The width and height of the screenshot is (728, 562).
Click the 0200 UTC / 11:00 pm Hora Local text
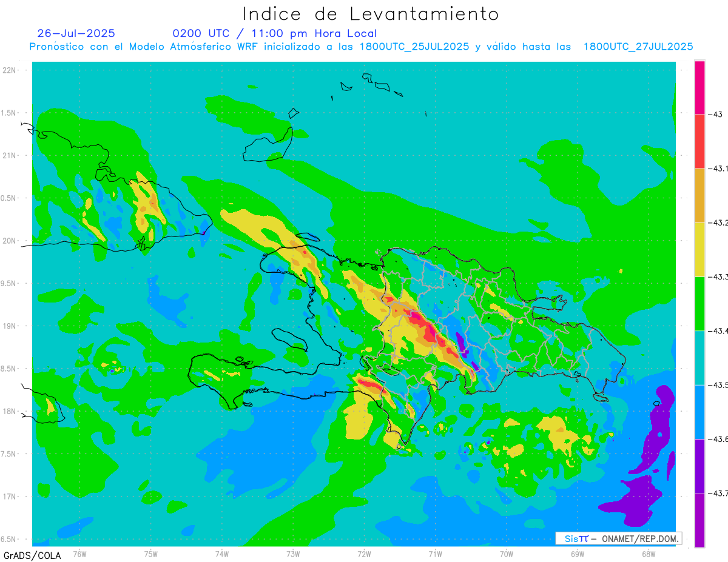[274, 33]
